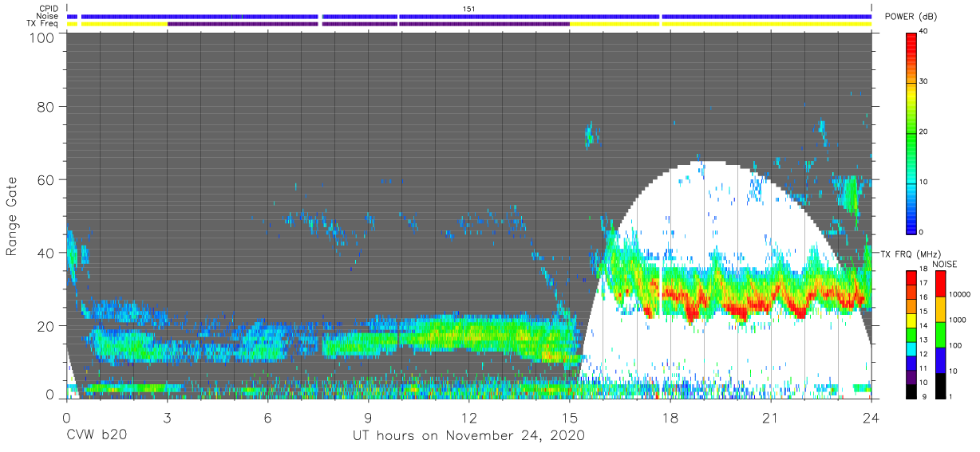Click the 9 tick on TX FRQ legend

(x=924, y=396)
